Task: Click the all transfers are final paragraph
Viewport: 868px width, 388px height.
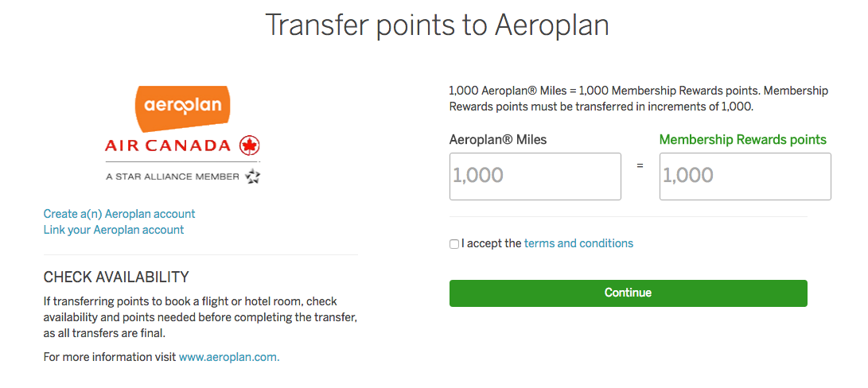Action: pos(200,318)
